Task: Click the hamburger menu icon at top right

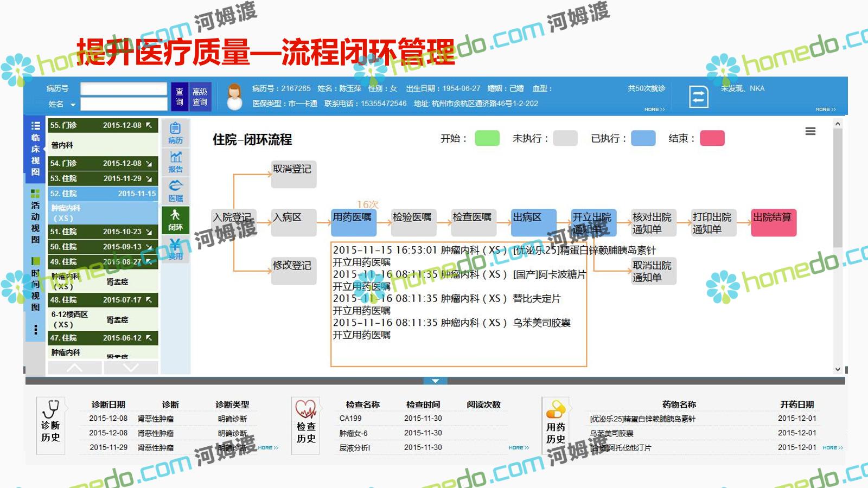Action: [x=810, y=131]
